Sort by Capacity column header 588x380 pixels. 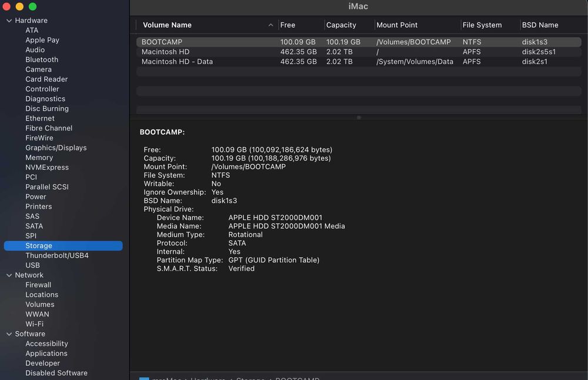click(341, 25)
